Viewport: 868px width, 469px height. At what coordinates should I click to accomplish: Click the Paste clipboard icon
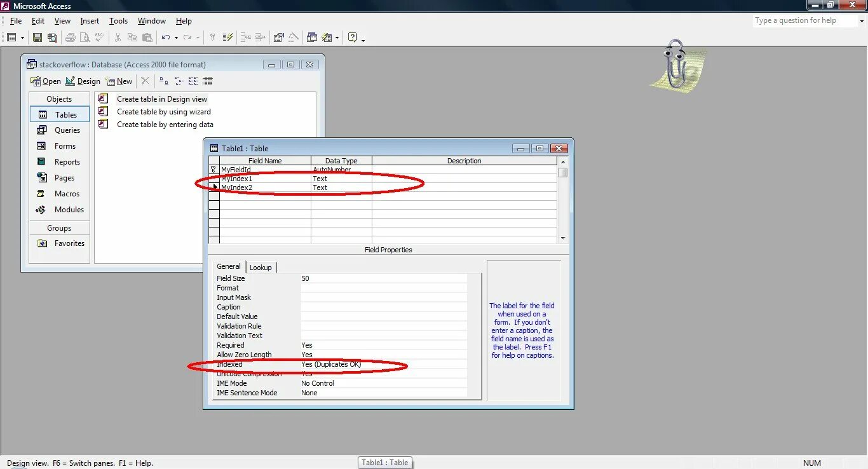pos(146,37)
